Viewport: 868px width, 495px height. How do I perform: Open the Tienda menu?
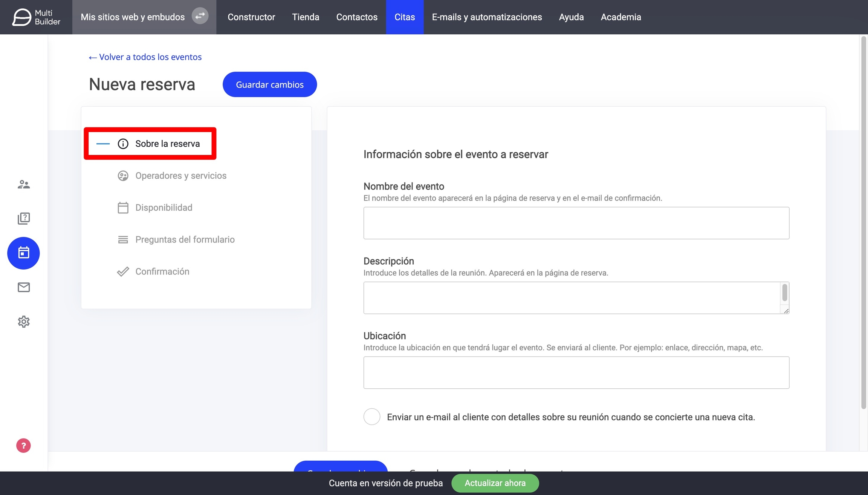pos(306,17)
